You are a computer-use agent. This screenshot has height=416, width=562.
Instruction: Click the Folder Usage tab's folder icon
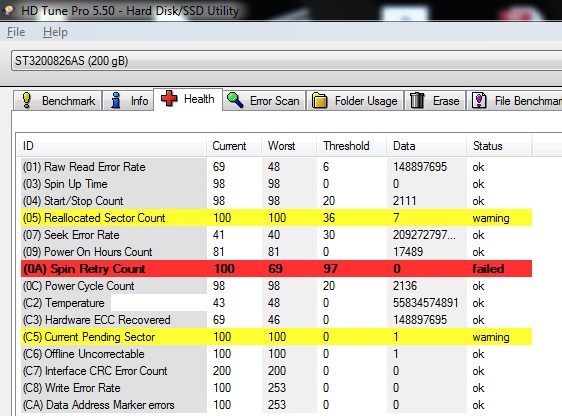click(320, 100)
